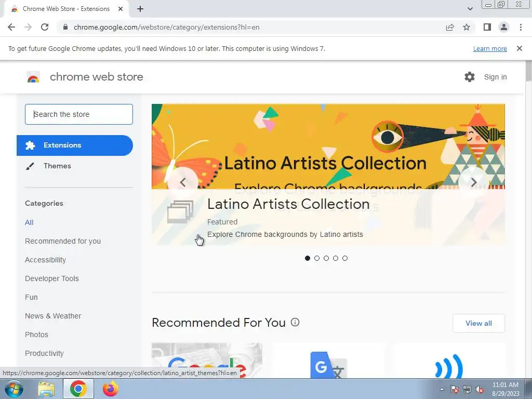Open the Productivity category
Screen dimensions: 532x399
click(45, 353)
